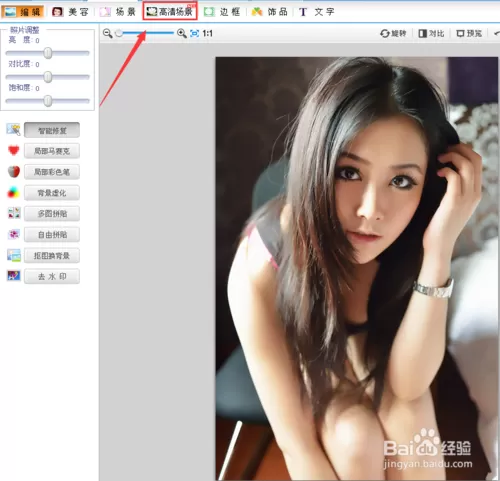This screenshot has height=481, width=500.
Task: Click the zoom out magnifier icon
Action: click(107, 33)
